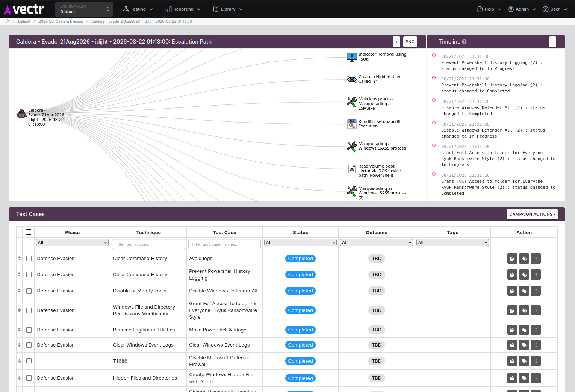This screenshot has width=575, height=392.
Task: Open the Tags filter dropdown
Action: (452, 243)
